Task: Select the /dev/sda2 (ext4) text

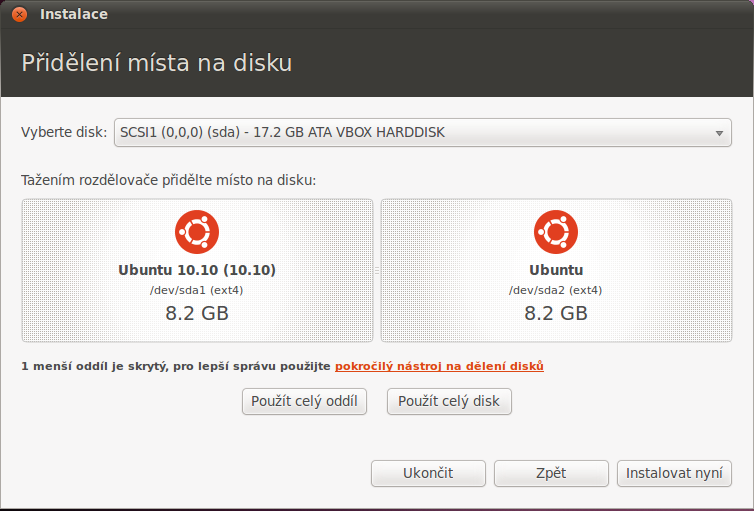Action: (556, 290)
